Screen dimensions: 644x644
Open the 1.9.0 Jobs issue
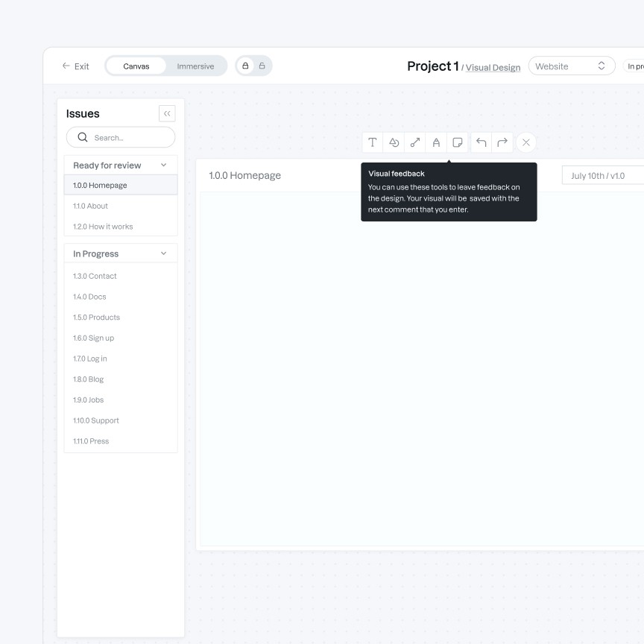[x=121, y=400]
